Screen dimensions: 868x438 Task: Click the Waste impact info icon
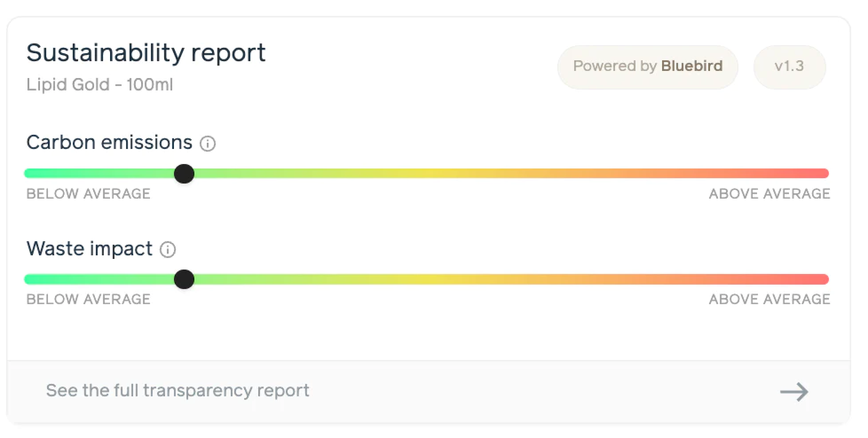point(168,250)
